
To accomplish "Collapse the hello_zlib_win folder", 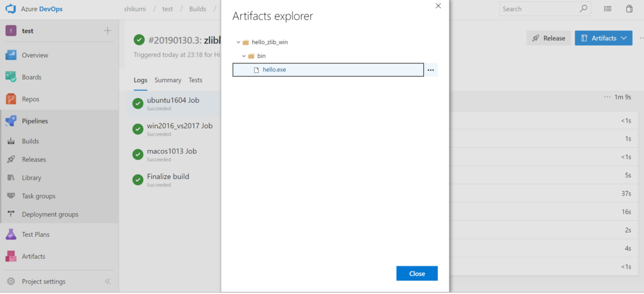I will tap(238, 42).
